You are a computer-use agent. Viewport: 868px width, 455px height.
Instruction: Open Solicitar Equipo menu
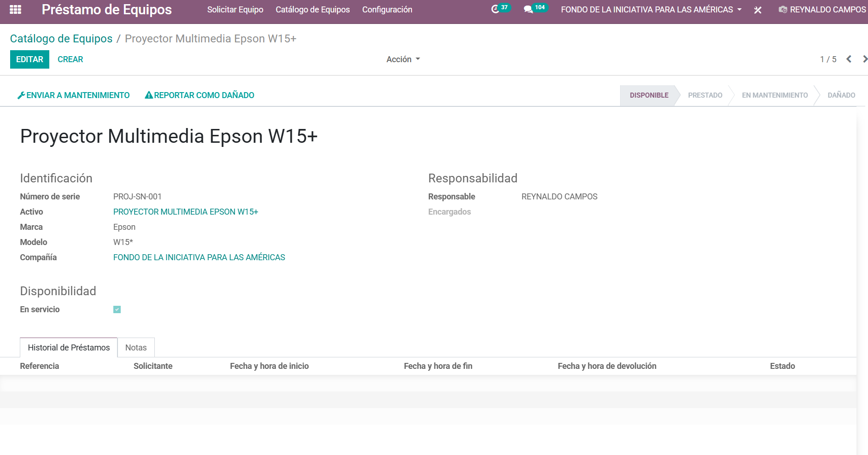tap(235, 10)
